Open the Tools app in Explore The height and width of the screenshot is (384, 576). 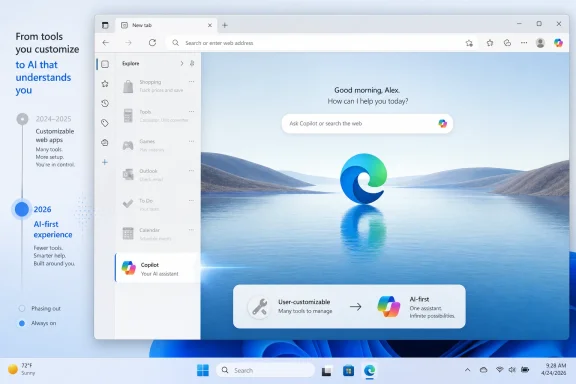(158, 116)
